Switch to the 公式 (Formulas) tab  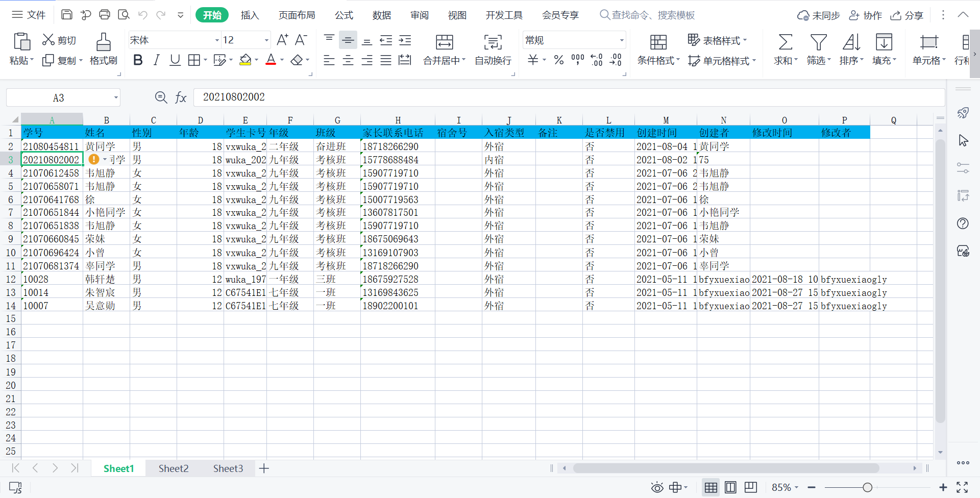(x=344, y=15)
